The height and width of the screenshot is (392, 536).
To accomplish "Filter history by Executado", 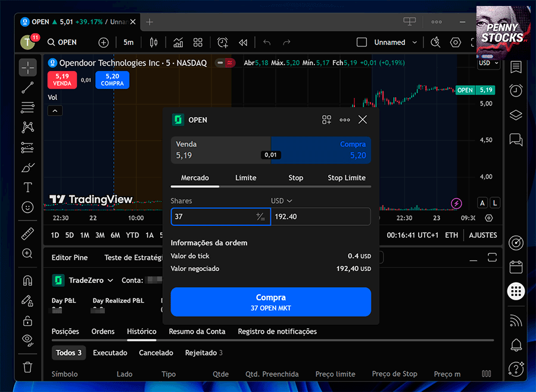I will tap(110, 353).
